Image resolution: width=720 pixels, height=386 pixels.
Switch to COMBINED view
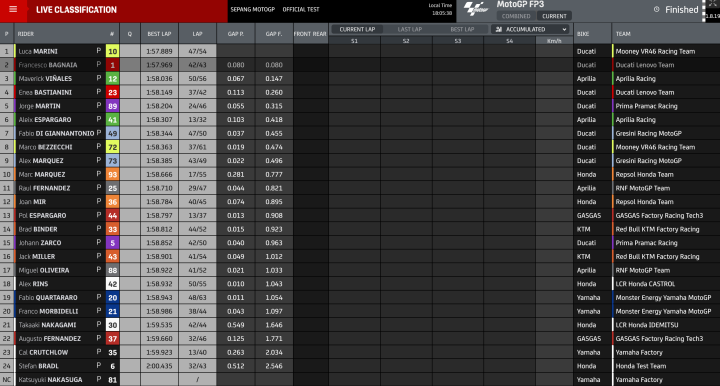coord(516,16)
